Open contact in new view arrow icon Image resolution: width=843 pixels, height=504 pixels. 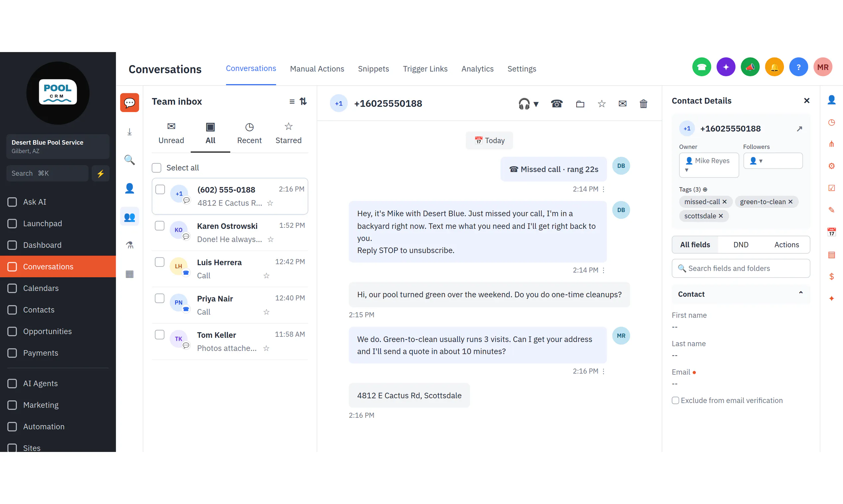(799, 129)
